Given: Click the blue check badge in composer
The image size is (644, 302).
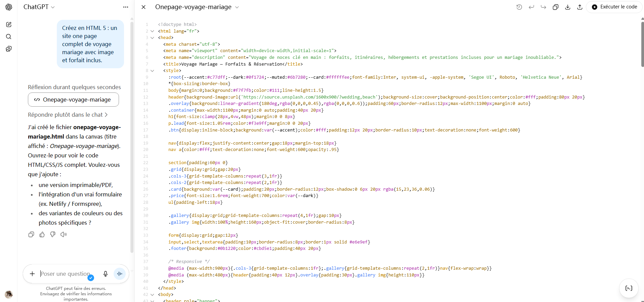Looking at the screenshot, I should [91, 278].
